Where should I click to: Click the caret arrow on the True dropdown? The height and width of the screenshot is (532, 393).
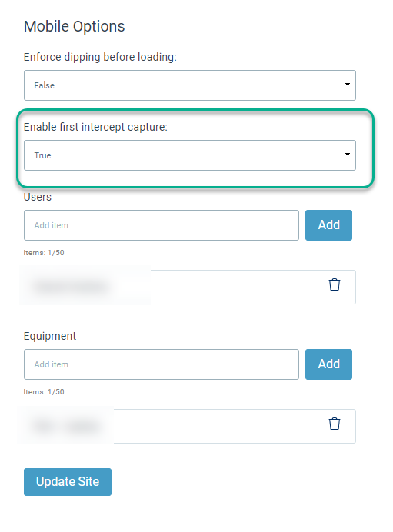(x=347, y=154)
